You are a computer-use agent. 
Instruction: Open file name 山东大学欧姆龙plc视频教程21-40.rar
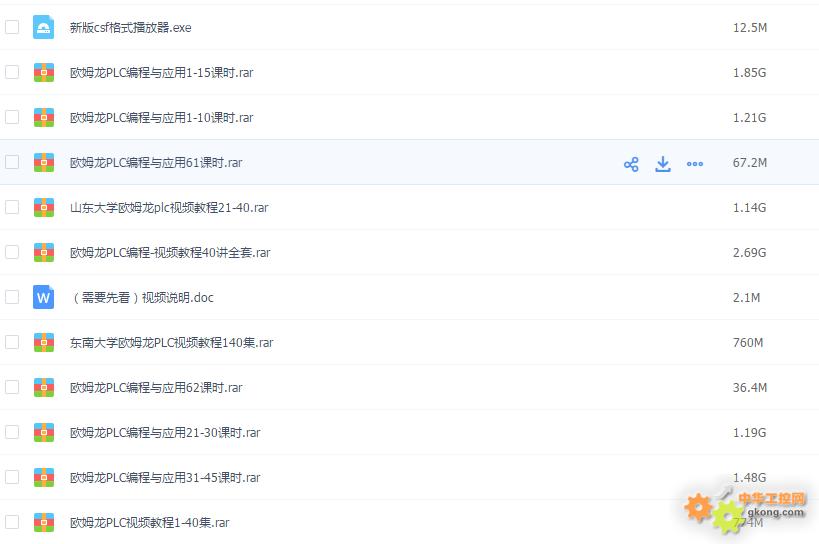[169, 208]
